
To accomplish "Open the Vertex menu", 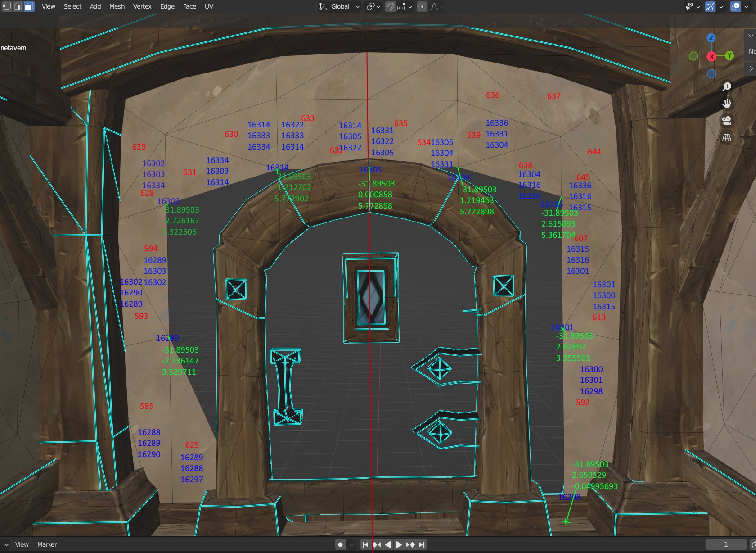I will (142, 6).
